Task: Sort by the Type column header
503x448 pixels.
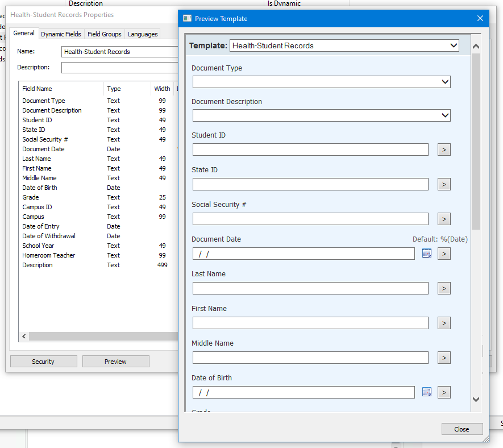Action: point(127,89)
